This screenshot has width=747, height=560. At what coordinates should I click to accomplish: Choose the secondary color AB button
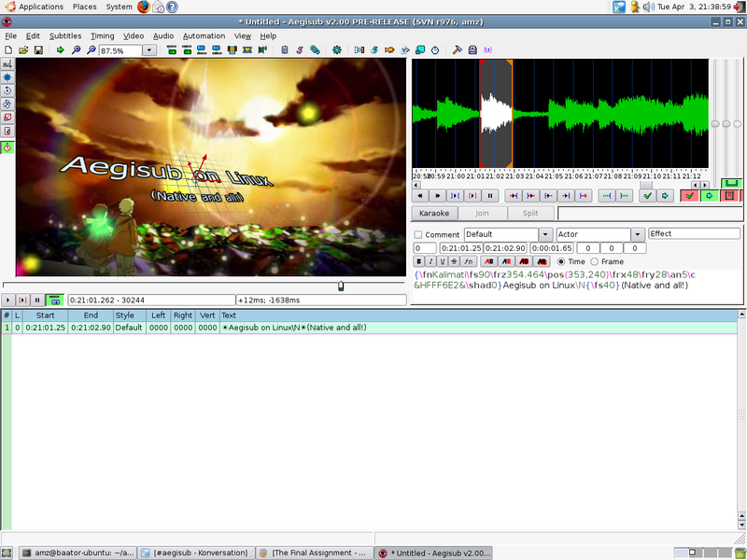pos(506,261)
